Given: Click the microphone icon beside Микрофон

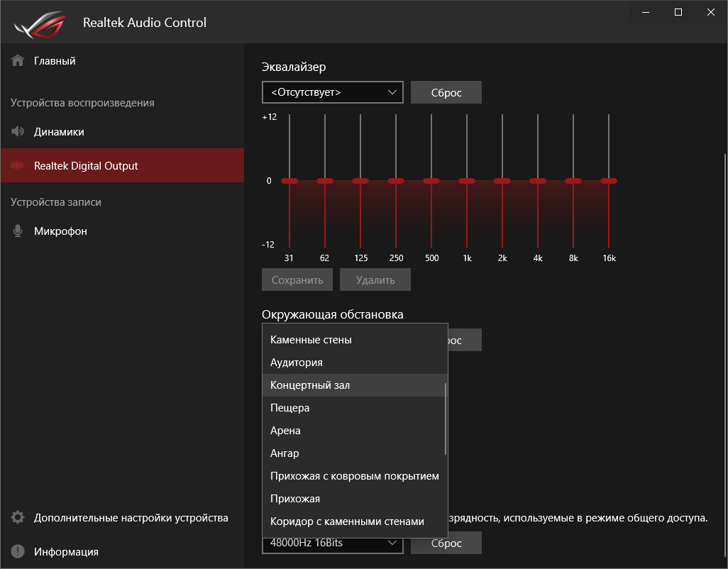Looking at the screenshot, I should point(18,231).
